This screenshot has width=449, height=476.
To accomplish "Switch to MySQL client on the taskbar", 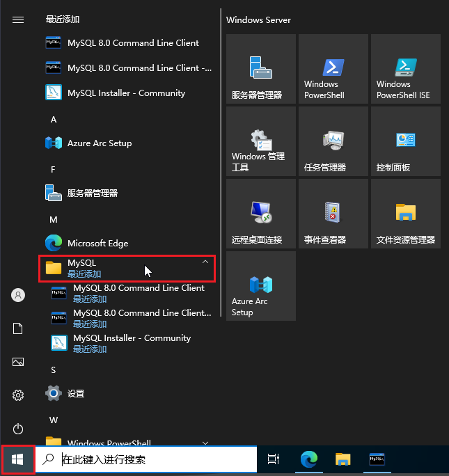I will tap(377, 459).
